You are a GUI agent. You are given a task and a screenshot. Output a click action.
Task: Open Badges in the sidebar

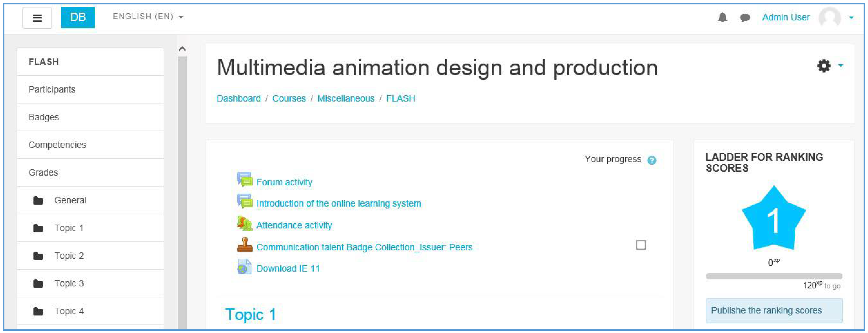[x=90, y=117]
